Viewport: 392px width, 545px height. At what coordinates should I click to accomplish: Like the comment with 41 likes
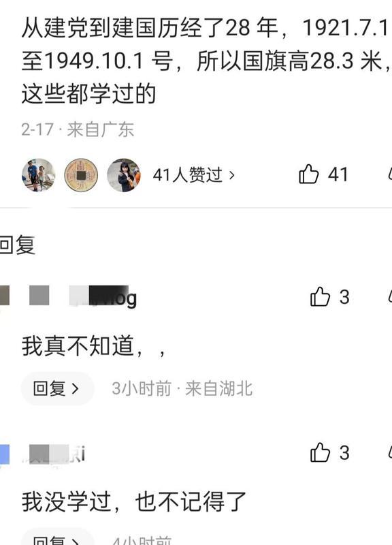pyautogui.click(x=309, y=174)
